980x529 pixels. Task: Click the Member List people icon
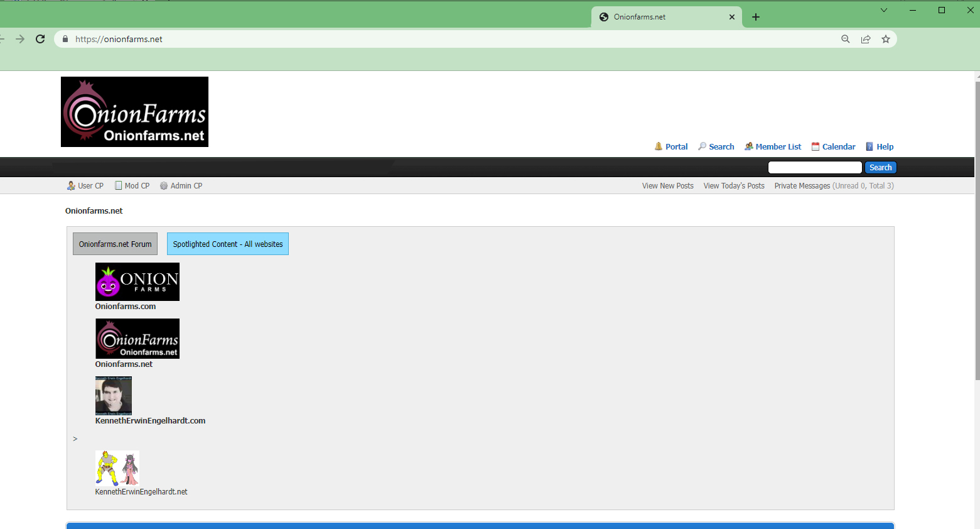[x=749, y=146]
